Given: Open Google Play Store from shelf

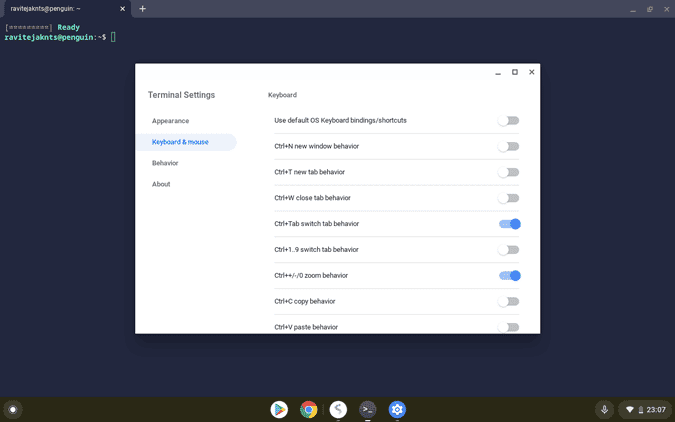Looking at the screenshot, I should (x=279, y=409).
